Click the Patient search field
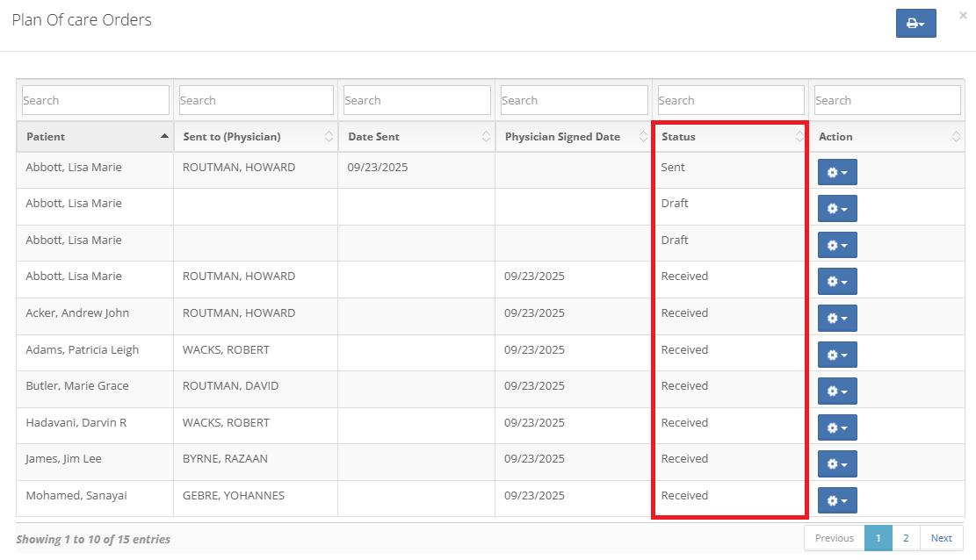The width and height of the screenshot is (976, 560). coord(95,100)
